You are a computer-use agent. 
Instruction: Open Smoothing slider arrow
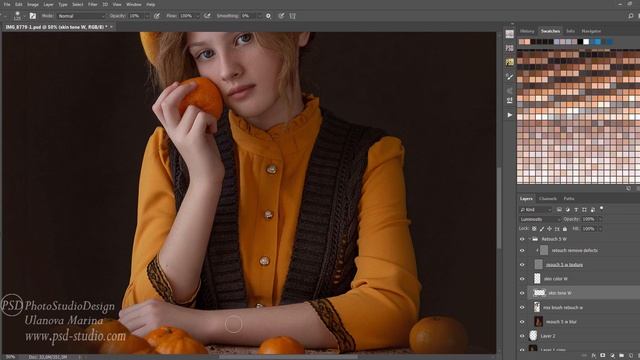pos(259,16)
